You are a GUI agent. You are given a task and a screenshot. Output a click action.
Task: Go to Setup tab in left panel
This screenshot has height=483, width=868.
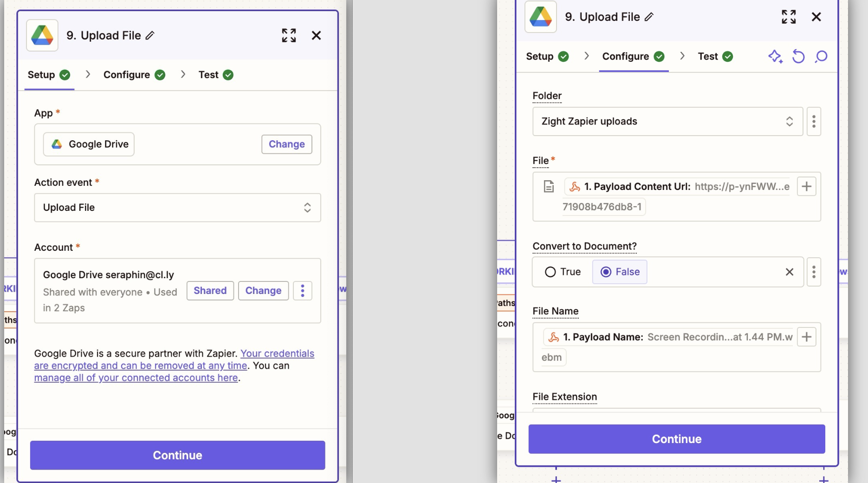pyautogui.click(x=49, y=75)
